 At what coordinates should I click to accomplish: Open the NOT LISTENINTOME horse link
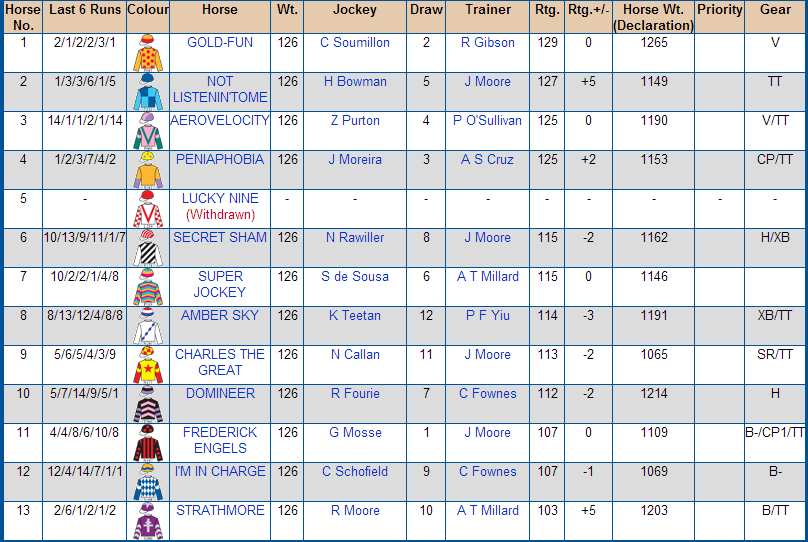coord(220,89)
